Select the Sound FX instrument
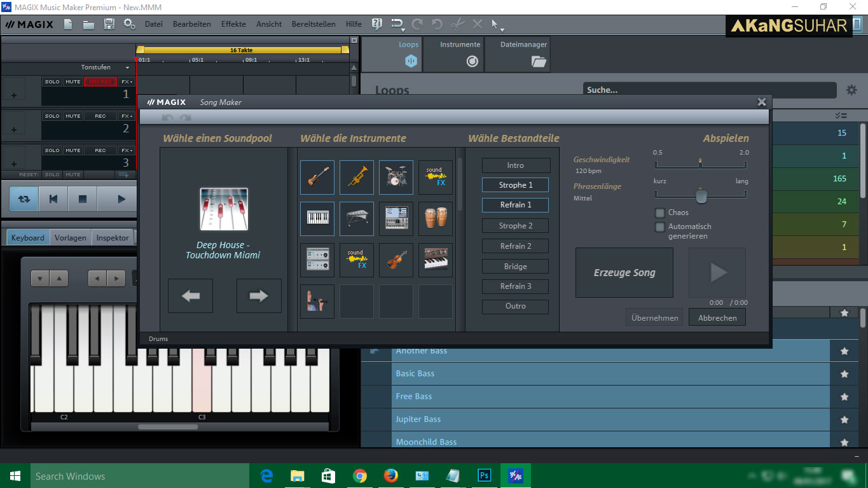 pyautogui.click(x=435, y=178)
